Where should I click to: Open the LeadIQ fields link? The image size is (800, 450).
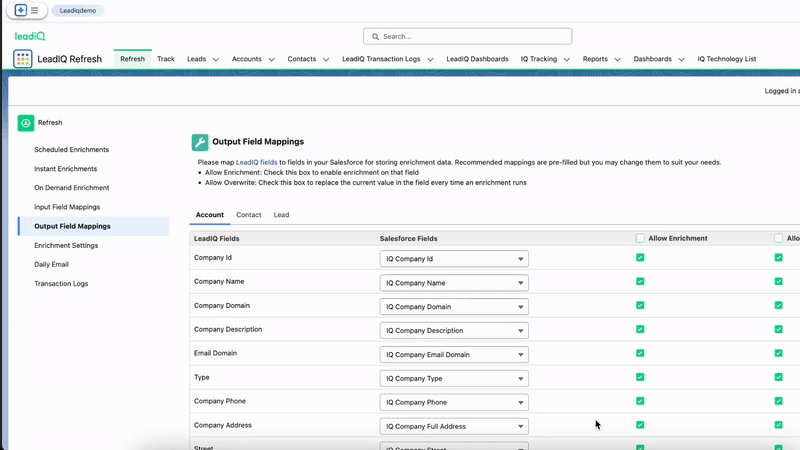257,162
